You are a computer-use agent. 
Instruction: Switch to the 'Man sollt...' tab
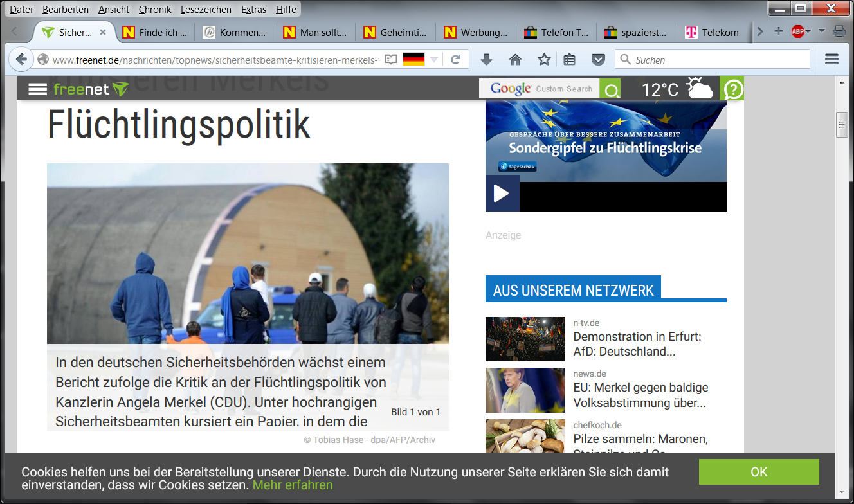[x=316, y=32]
